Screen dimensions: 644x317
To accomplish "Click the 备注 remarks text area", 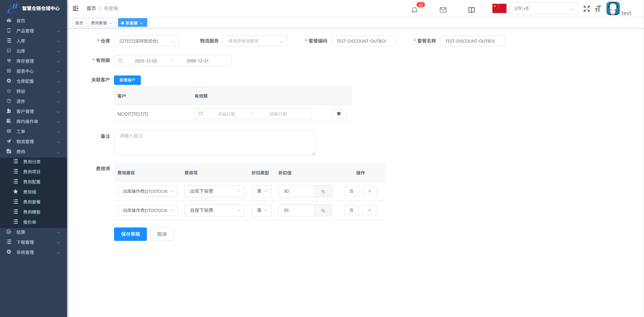I will pos(214,143).
